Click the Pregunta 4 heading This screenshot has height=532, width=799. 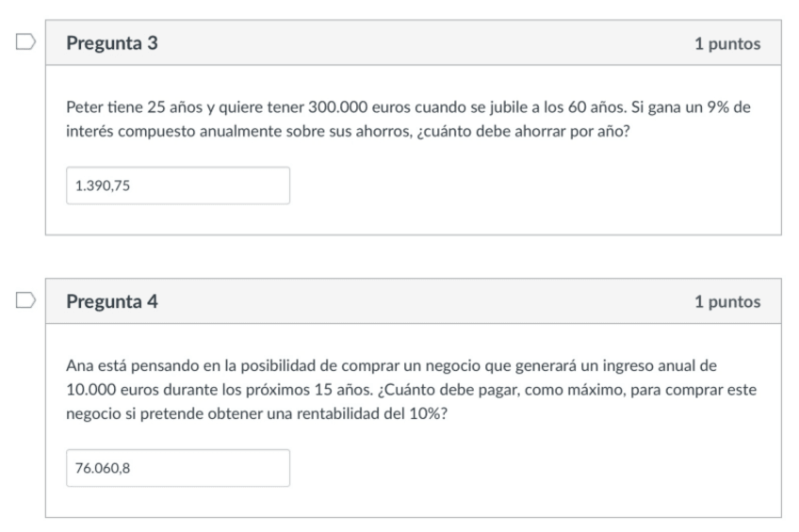112,302
